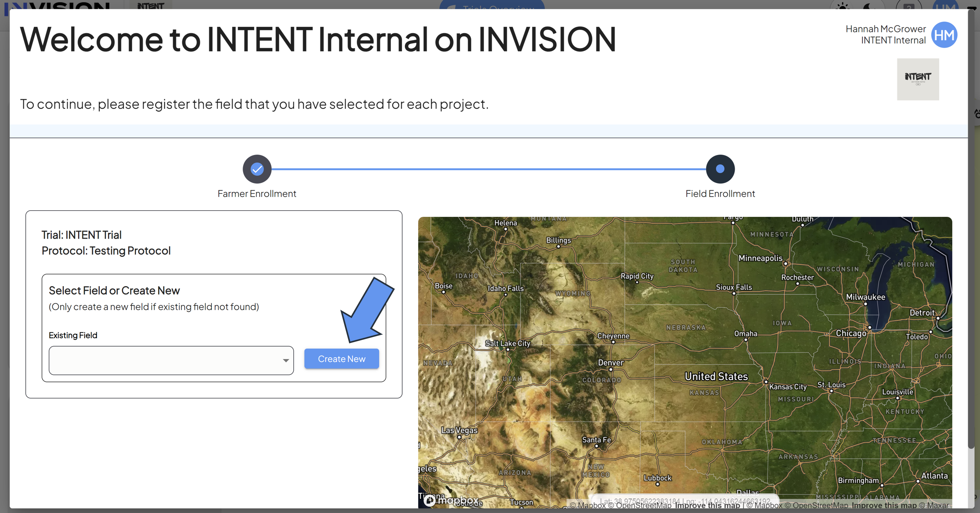
Task: Click Hannah McGrower user name
Action: click(x=885, y=29)
